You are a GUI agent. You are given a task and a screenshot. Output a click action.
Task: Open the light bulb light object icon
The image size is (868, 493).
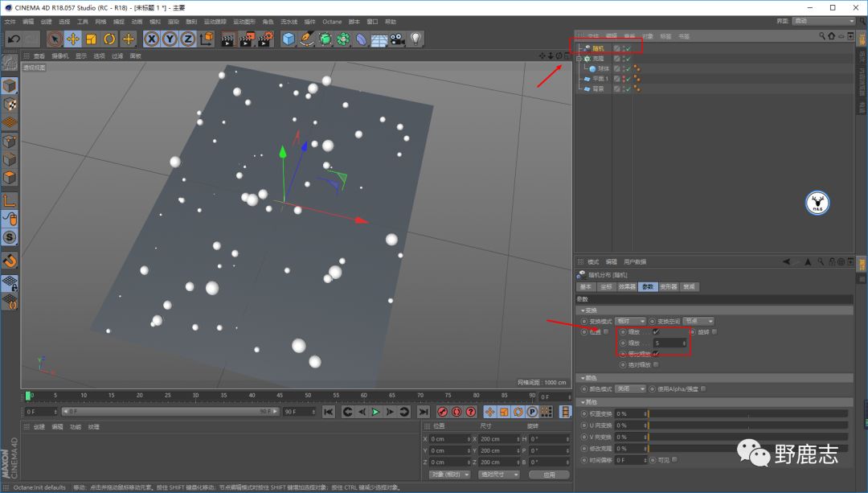click(x=416, y=39)
